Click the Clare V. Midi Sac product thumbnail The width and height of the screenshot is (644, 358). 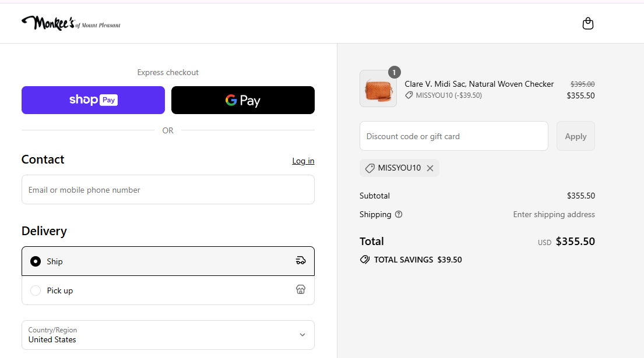378,88
